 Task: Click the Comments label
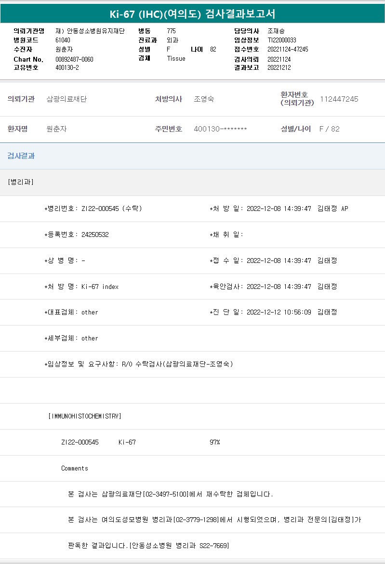[75, 468]
